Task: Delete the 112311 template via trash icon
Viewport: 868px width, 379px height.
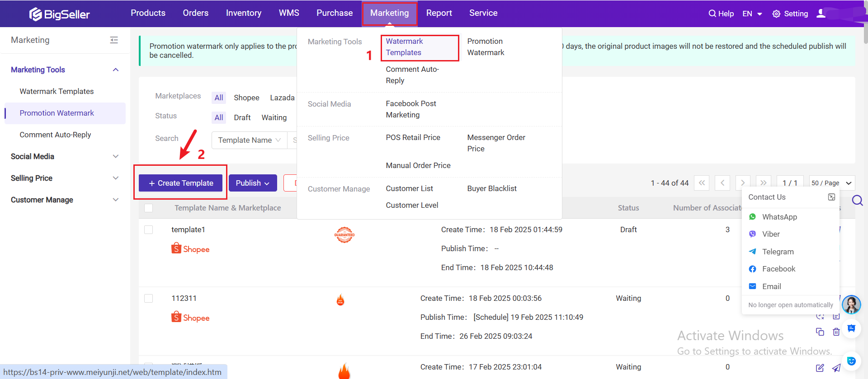Action: (836, 332)
